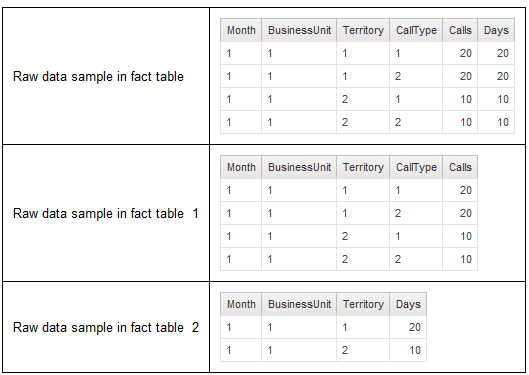This screenshot has width=529, height=375.
Task: Click the Month header in first table
Action: 241,30
